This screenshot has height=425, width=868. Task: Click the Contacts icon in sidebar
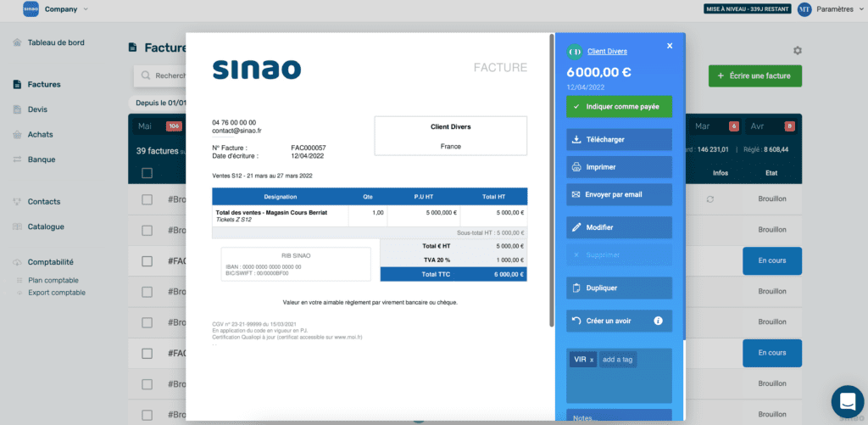pyautogui.click(x=17, y=202)
